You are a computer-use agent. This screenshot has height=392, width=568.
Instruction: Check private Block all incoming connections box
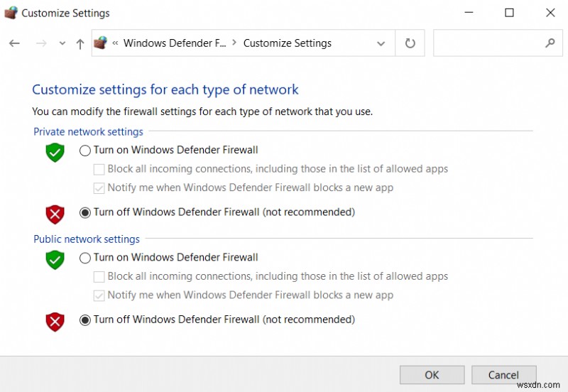tap(99, 169)
